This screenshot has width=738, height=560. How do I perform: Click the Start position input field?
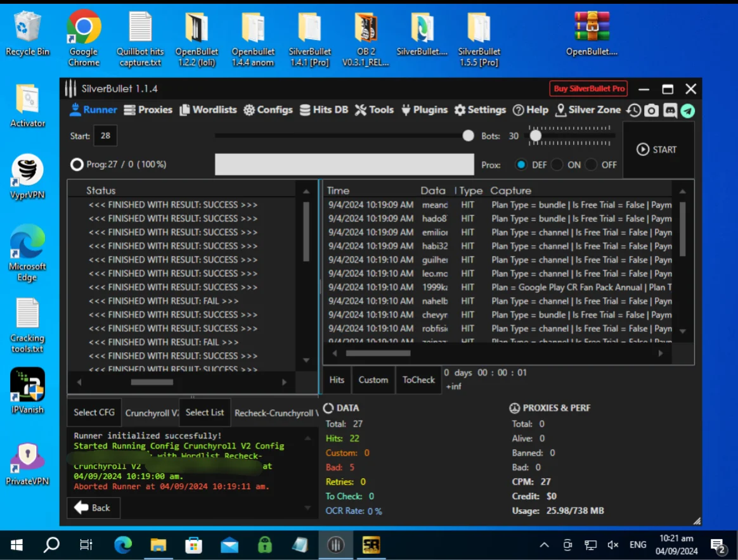click(x=105, y=136)
